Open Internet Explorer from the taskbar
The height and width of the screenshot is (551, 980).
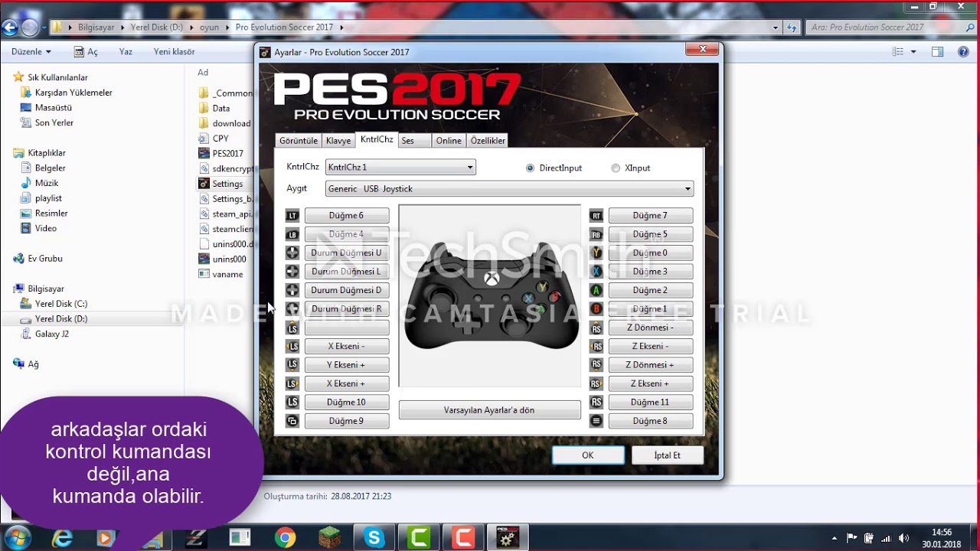tap(62, 538)
